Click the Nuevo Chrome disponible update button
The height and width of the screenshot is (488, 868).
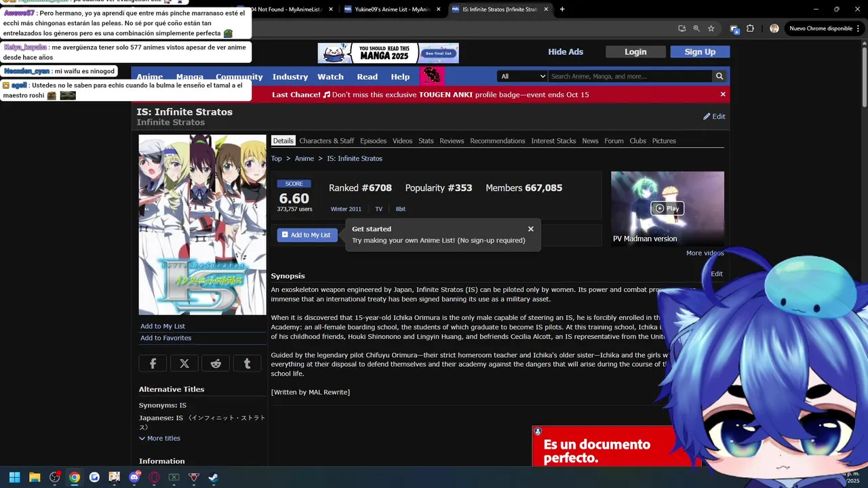click(824, 28)
